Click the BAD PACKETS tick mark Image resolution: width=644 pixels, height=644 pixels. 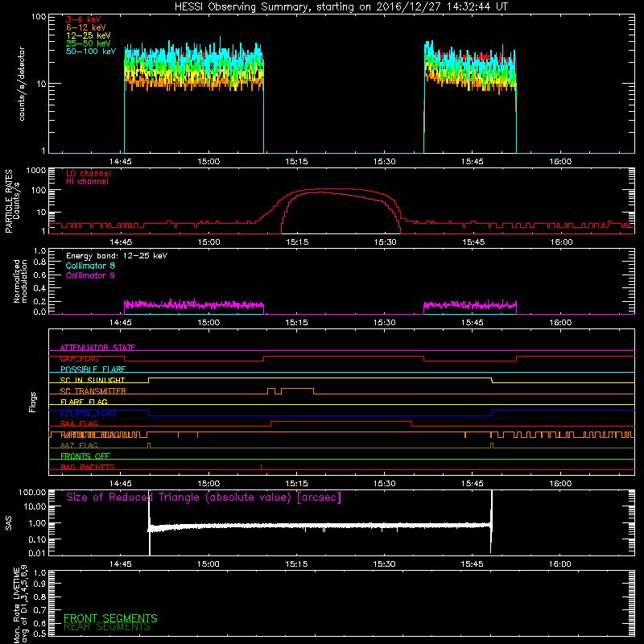click(x=261, y=467)
